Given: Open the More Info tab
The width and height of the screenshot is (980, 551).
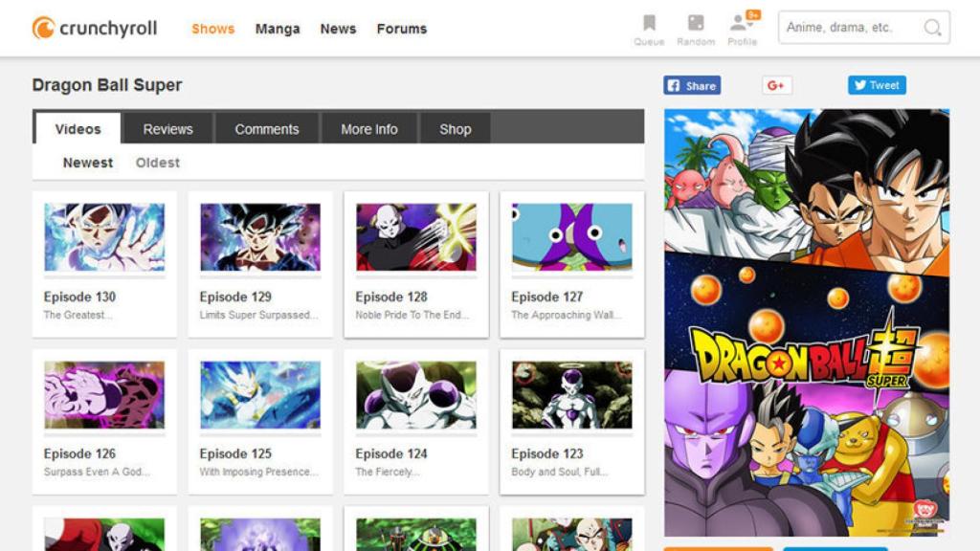Looking at the screenshot, I should (367, 128).
